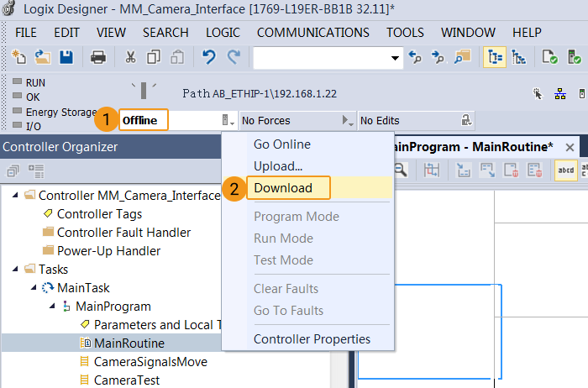The height and width of the screenshot is (388, 588).
Task: Click the Open project folder icon
Action: coord(43,57)
